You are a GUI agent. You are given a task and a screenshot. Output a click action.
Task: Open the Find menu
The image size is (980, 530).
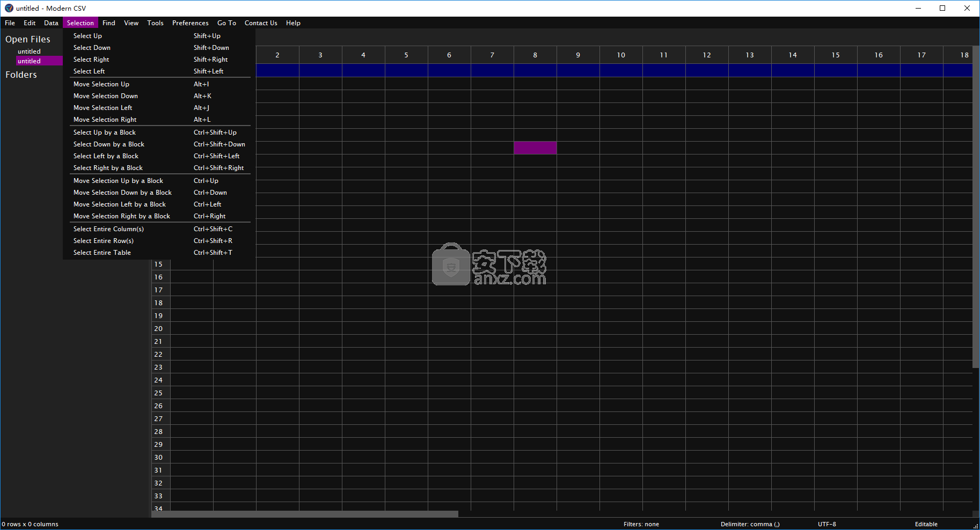point(109,23)
